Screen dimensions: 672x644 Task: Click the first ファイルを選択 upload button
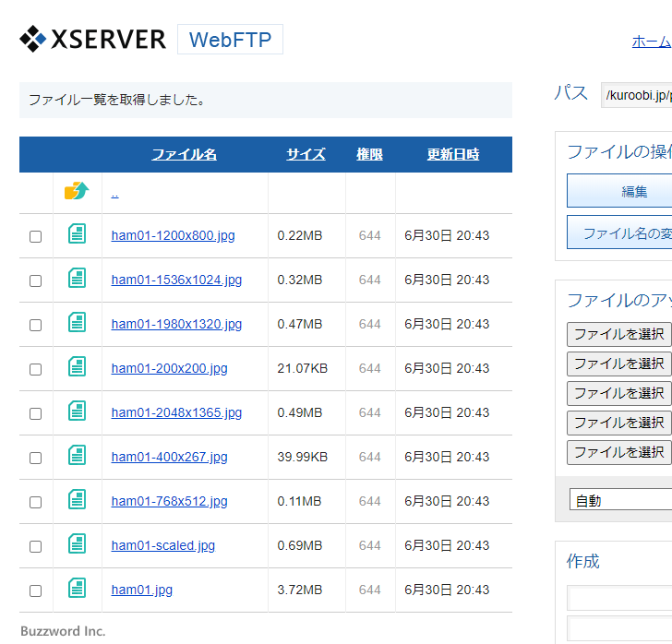coord(619,334)
